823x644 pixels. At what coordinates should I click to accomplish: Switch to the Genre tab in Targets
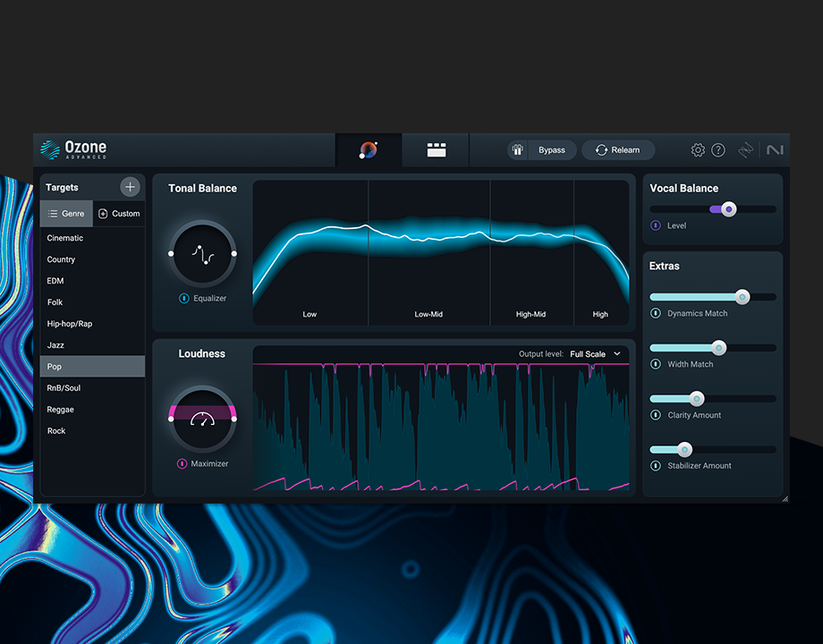pos(66,213)
